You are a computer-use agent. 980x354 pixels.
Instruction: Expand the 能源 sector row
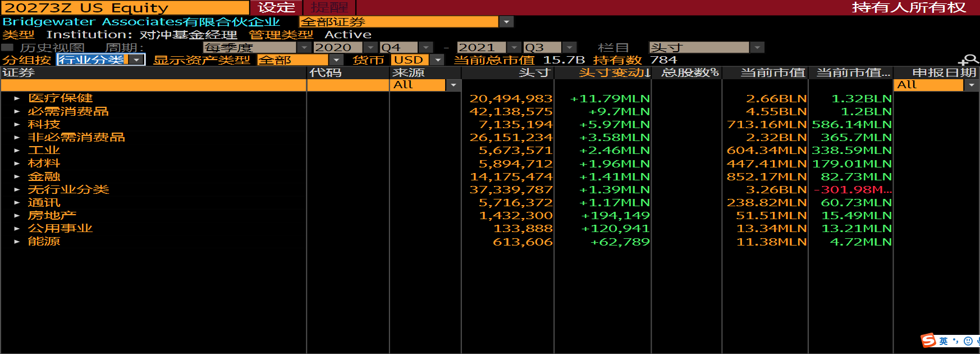point(17,242)
